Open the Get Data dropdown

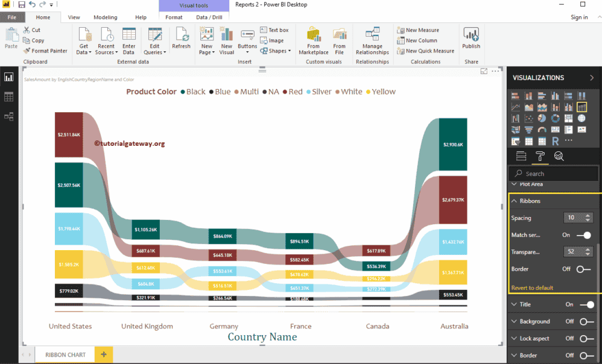(84, 49)
